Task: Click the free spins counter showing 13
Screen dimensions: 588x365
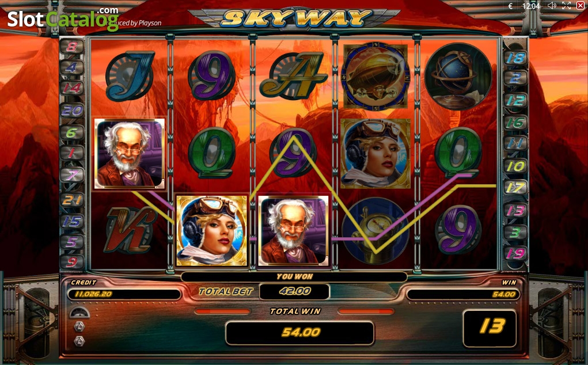Action: 490,328
